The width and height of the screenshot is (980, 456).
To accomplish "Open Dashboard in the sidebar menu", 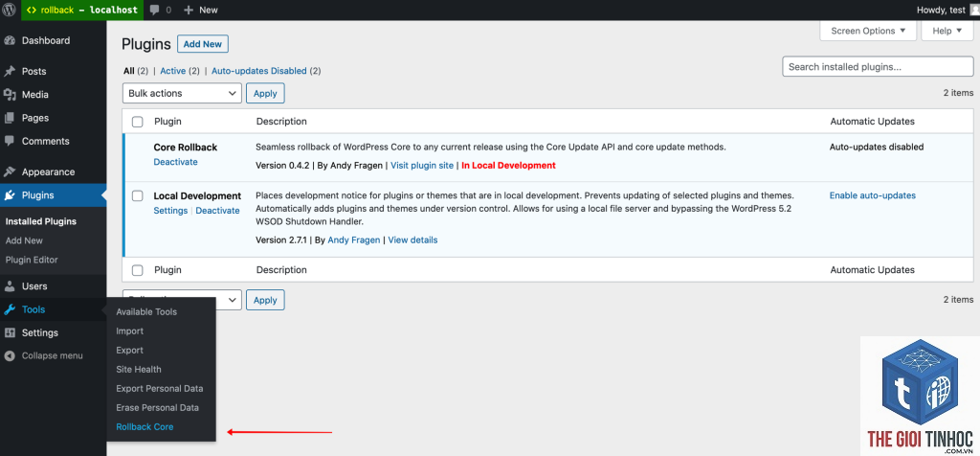I will click(x=46, y=40).
